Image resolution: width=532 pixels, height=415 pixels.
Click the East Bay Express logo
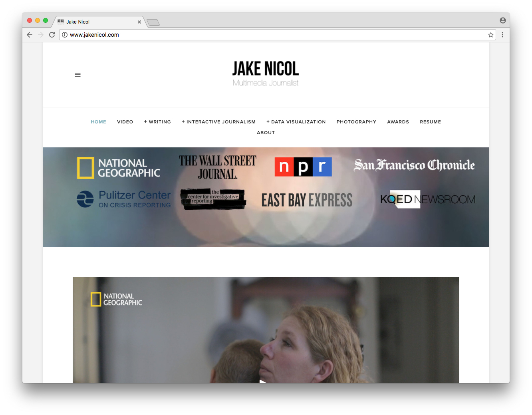click(x=307, y=200)
